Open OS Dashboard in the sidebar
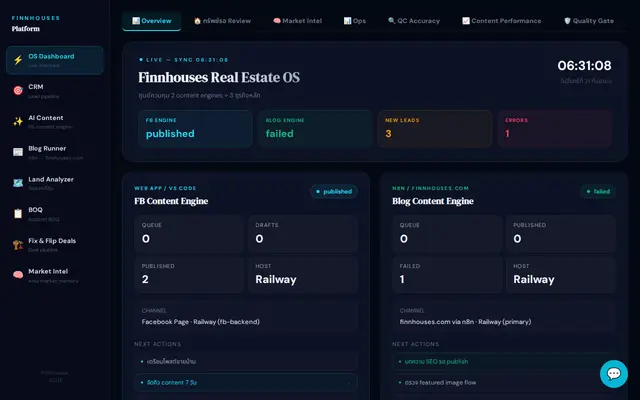 point(55,60)
